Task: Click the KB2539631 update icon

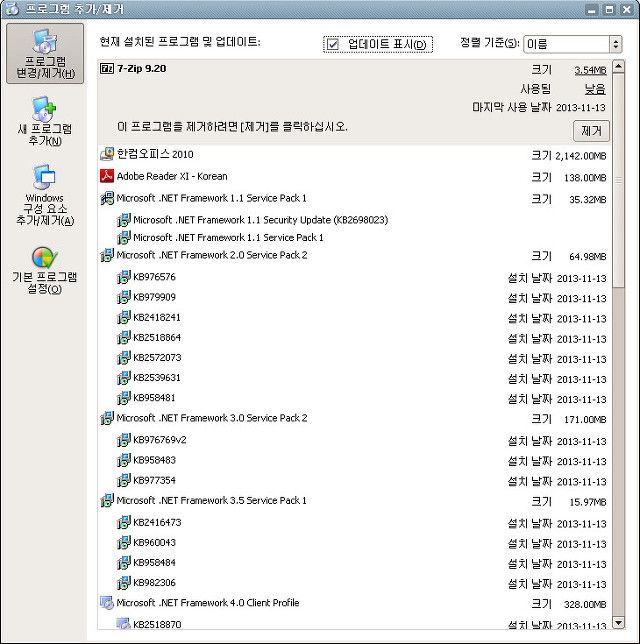Action: (123, 378)
